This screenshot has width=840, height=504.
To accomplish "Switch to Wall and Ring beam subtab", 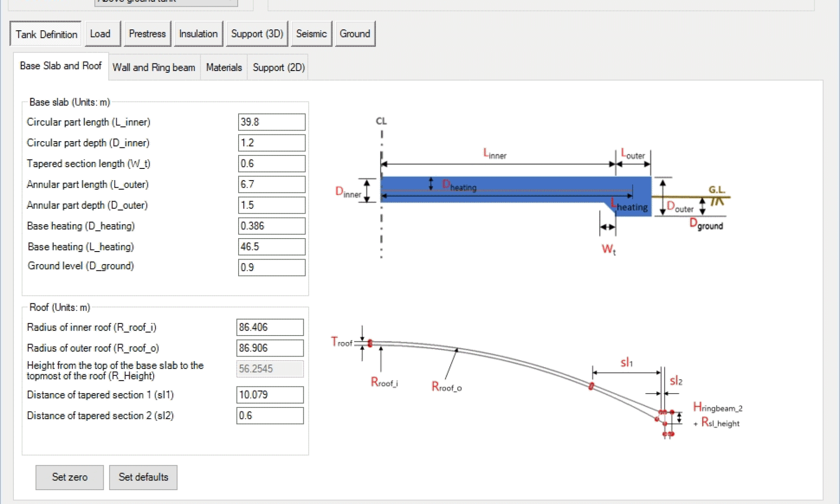I will [x=154, y=68].
